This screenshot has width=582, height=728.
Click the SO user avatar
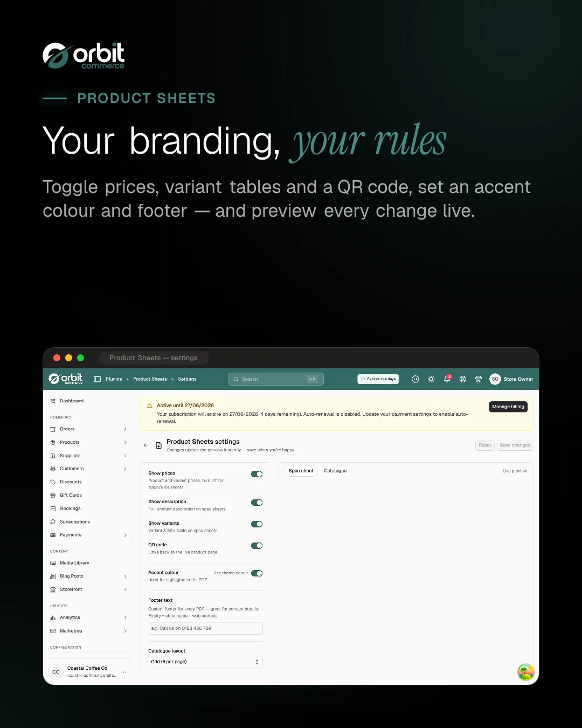click(495, 379)
